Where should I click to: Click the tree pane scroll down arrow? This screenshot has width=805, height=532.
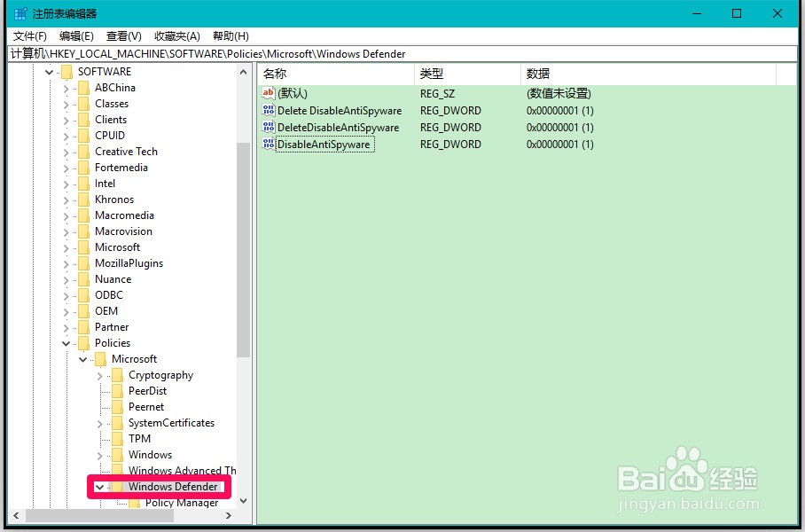pyautogui.click(x=243, y=501)
